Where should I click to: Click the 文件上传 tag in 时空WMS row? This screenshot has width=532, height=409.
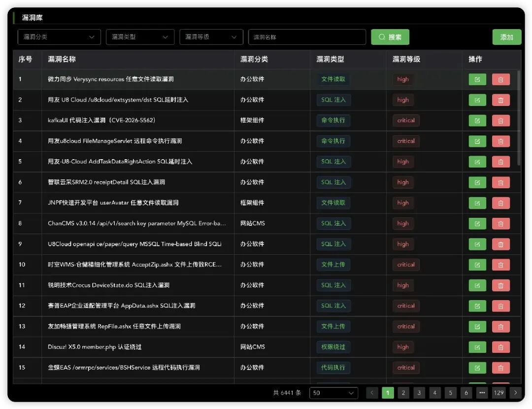333,265
